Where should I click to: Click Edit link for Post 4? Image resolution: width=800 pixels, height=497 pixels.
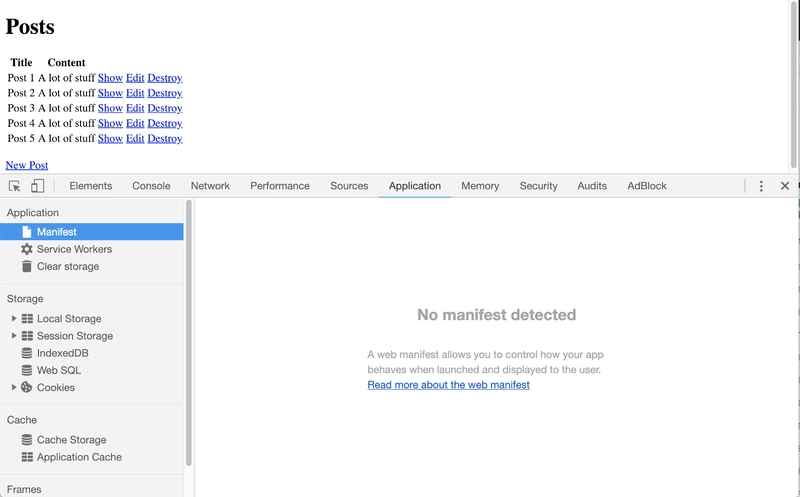(135, 123)
